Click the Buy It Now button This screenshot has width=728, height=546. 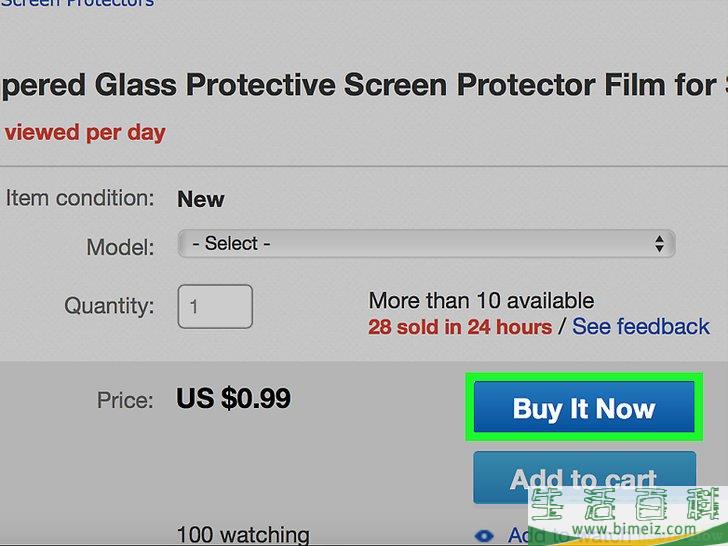584,407
